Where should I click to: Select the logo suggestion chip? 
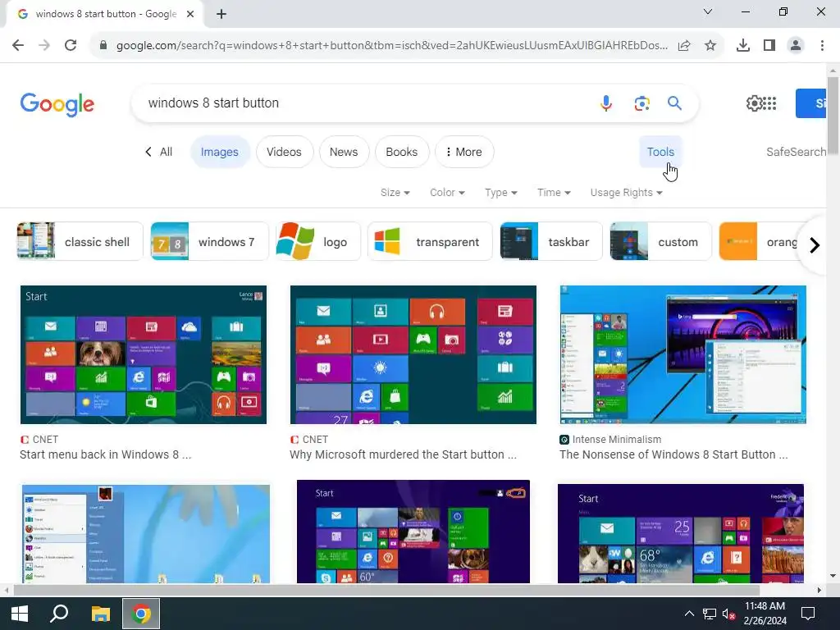click(318, 242)
